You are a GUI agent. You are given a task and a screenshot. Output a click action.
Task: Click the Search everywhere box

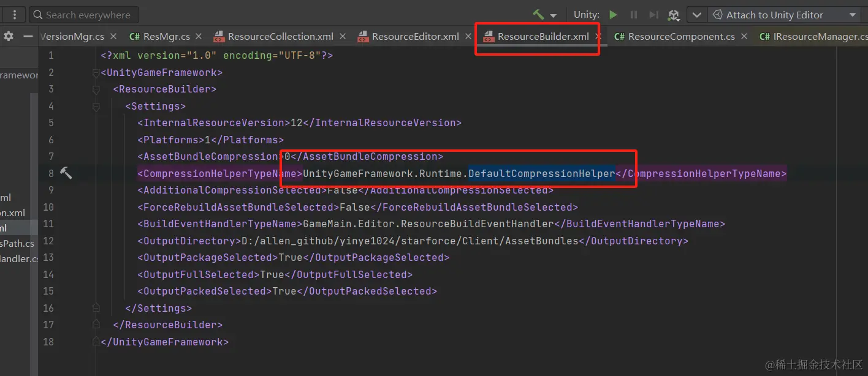(83, 15)
